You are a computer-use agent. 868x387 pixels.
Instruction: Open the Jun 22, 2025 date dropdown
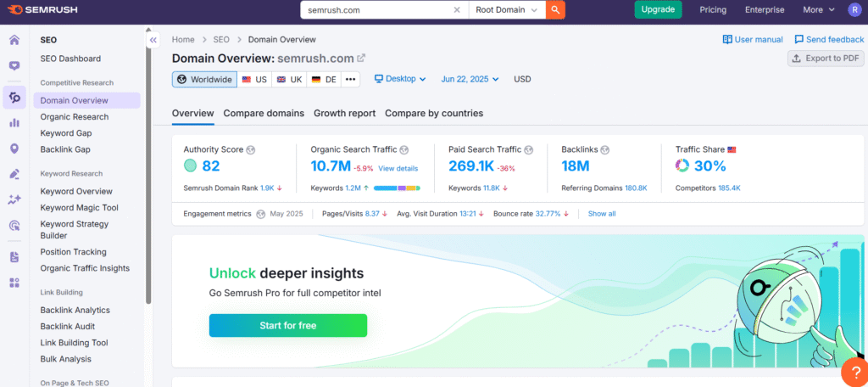click(x=470, y=79)
